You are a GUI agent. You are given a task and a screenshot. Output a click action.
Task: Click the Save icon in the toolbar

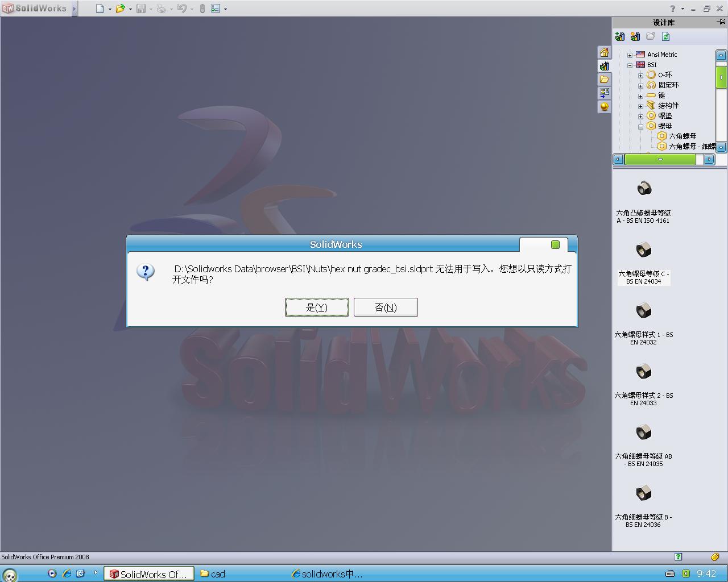coord(141,9)
